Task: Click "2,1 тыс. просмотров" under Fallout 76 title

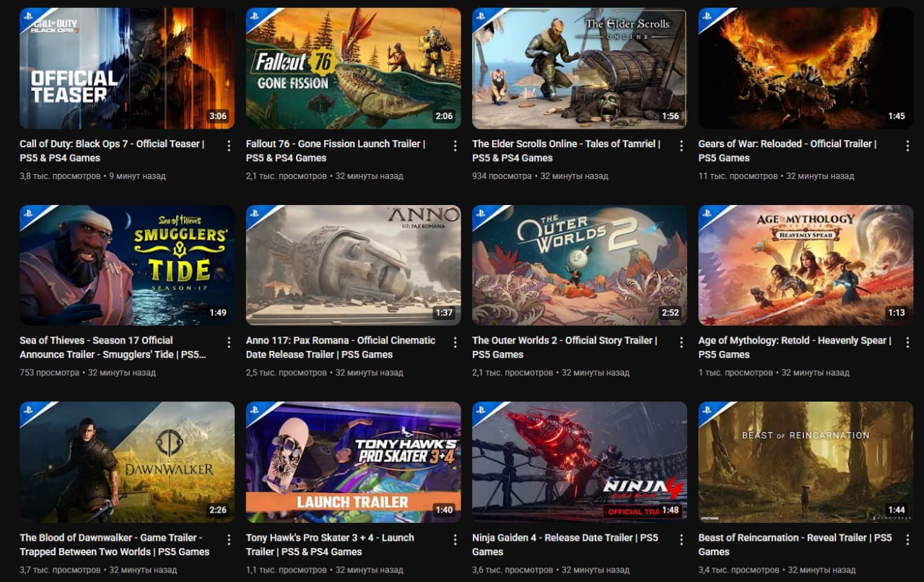Action: pyautogui.click(x=287, y=176)
